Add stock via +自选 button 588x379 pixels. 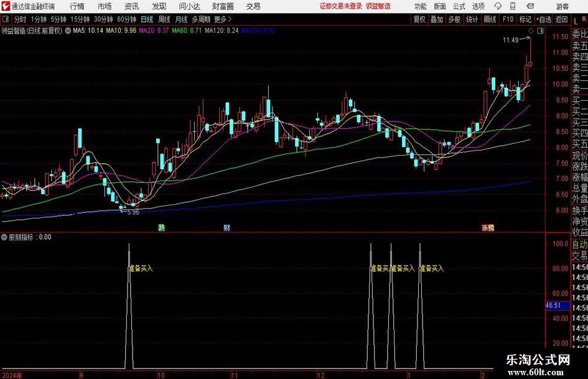tap(543, 19)
